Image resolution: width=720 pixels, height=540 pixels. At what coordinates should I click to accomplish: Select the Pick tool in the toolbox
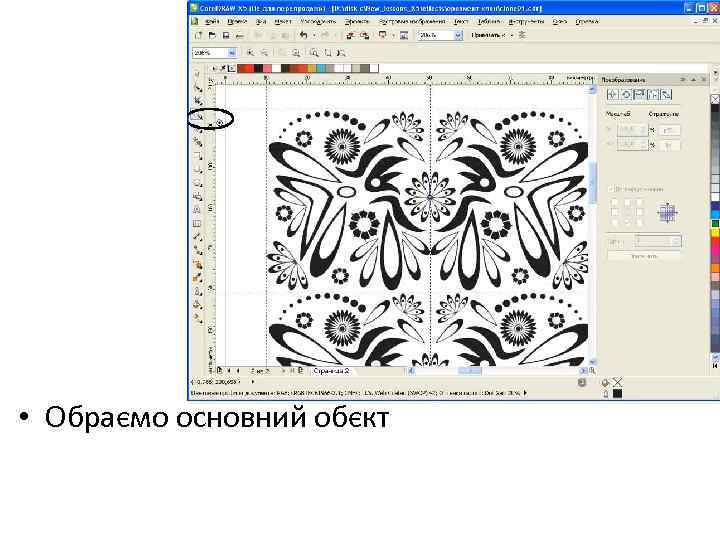(x=197, y=75)
